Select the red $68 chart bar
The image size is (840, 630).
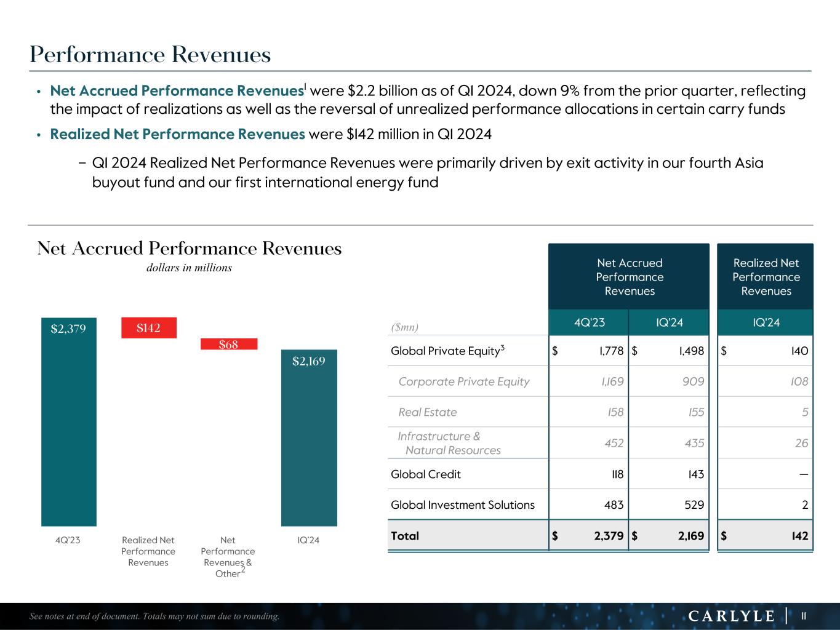tap(228, 345)
